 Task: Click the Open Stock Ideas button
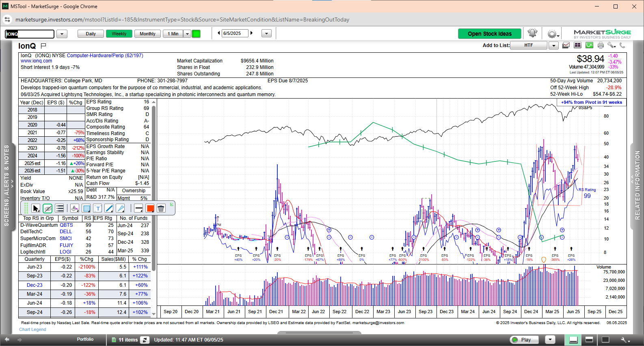tap(489, 34)
